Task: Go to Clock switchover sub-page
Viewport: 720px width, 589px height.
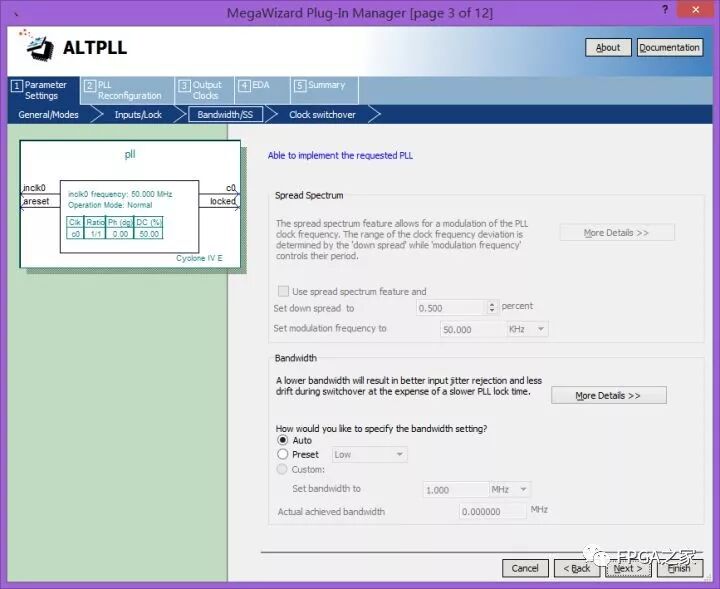Action: click(322, 115)
